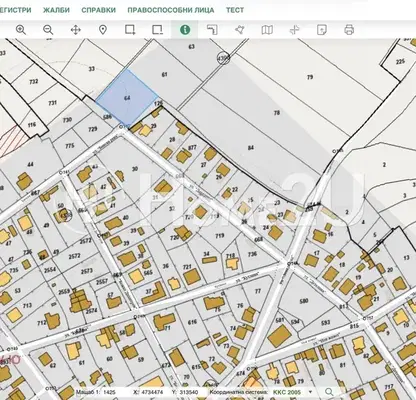This screenshot has height=400, width=416.
Task: Click parcel number 877 on map
Action: pyautogui.click(x=192, y=147)
